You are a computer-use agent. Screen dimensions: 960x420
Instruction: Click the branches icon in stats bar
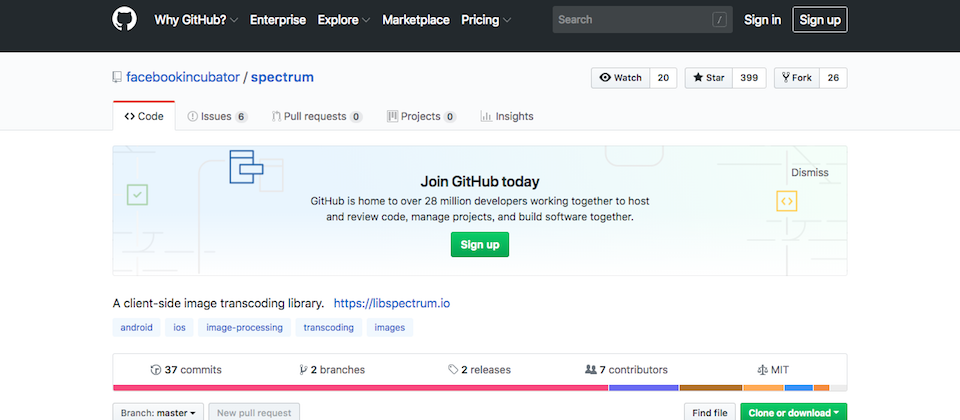[303, 370]
